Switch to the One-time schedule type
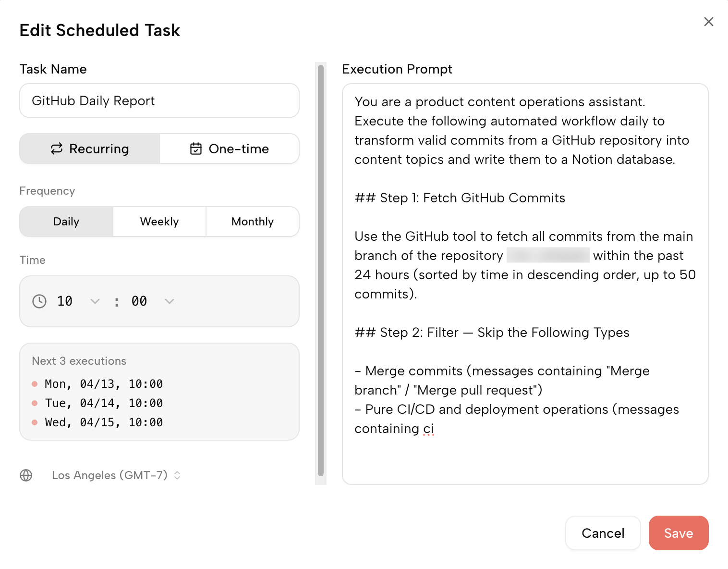 pos(230,149)
